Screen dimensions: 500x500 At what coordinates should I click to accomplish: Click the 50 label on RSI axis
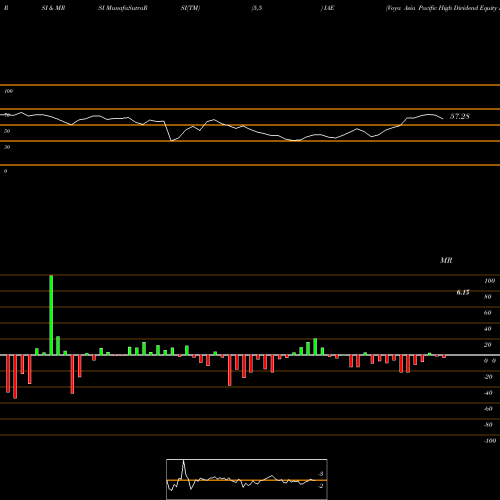[x=7, y=131]
